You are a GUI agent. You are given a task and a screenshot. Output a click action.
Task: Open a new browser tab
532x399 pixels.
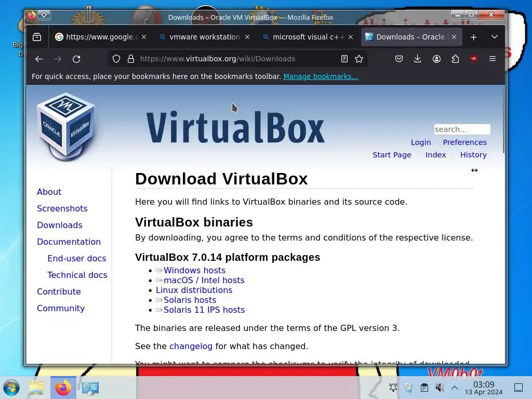tap(474, 37)
